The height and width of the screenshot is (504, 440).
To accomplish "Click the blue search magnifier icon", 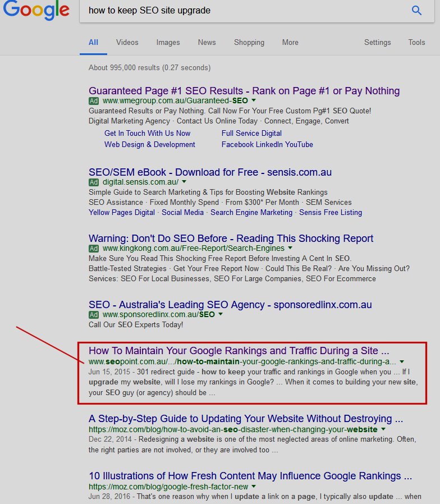I will click(x=416, y=10).
